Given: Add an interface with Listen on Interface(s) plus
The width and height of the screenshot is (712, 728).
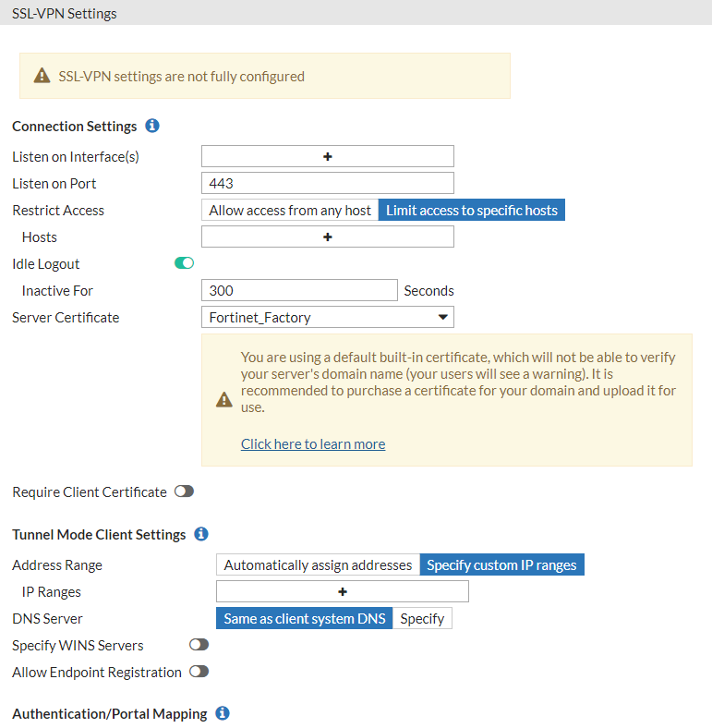Looking at the screenshot, I should click(328, 156).
